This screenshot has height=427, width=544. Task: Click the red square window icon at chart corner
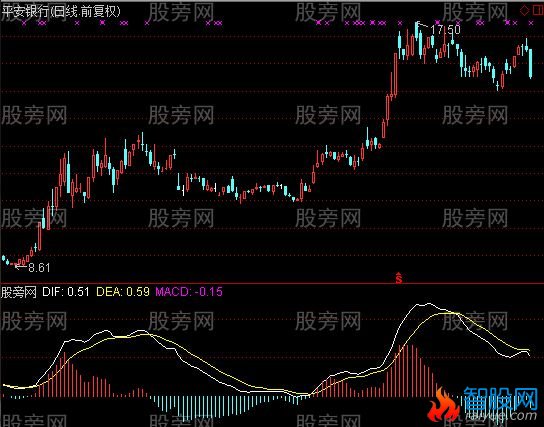[x=537, y=10]
